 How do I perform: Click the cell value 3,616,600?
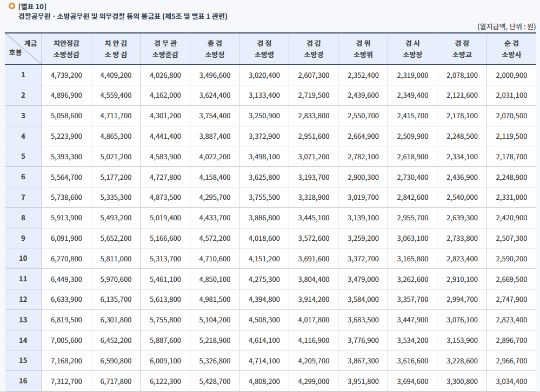click(x=412, y=361)
